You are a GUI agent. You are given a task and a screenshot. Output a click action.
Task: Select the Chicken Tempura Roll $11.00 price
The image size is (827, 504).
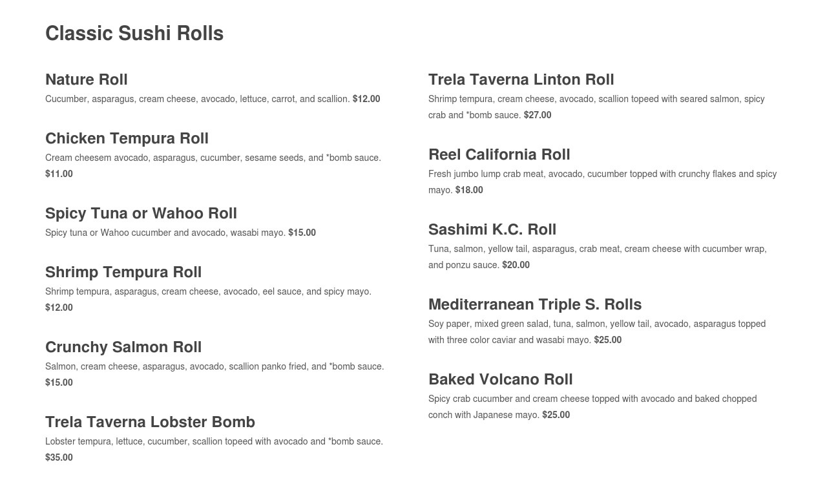coord(59,174)
